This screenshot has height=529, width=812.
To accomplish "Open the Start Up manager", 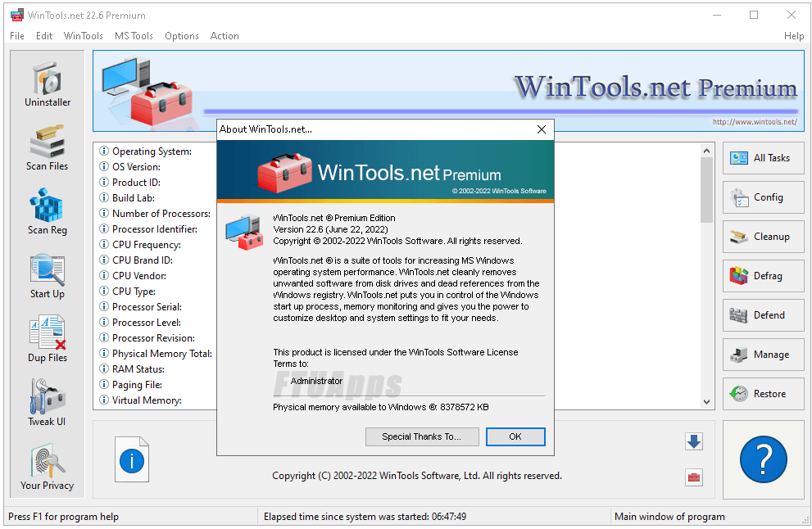I will (x=48, y=276).
